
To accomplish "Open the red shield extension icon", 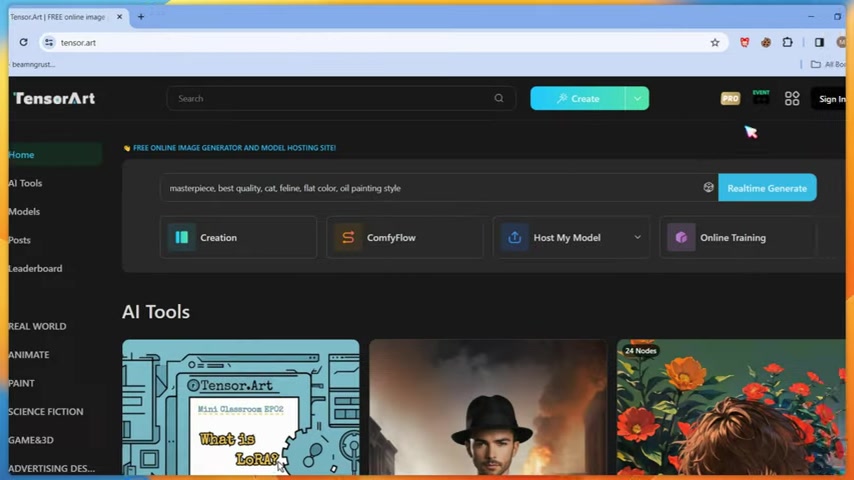I will [x=744, y=42].
